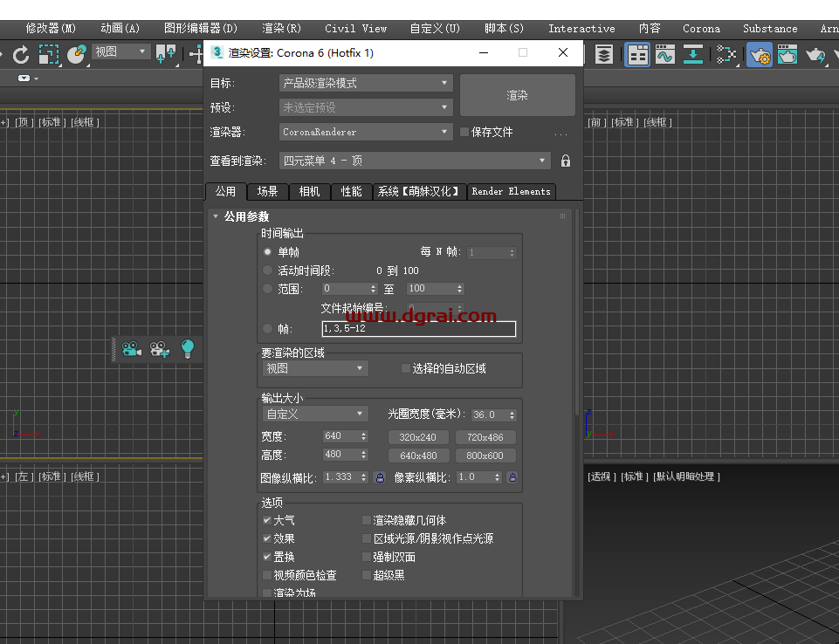Enable 超级黑 checkbox

coord(367,575)
